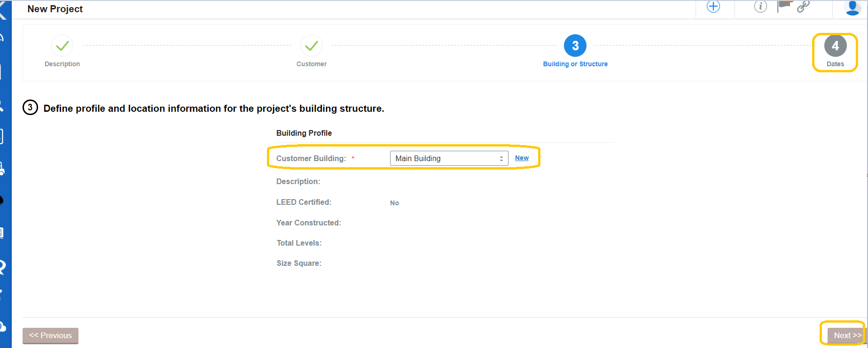Open the information icon in the header

pyautogui.click(x=760, y=7)
